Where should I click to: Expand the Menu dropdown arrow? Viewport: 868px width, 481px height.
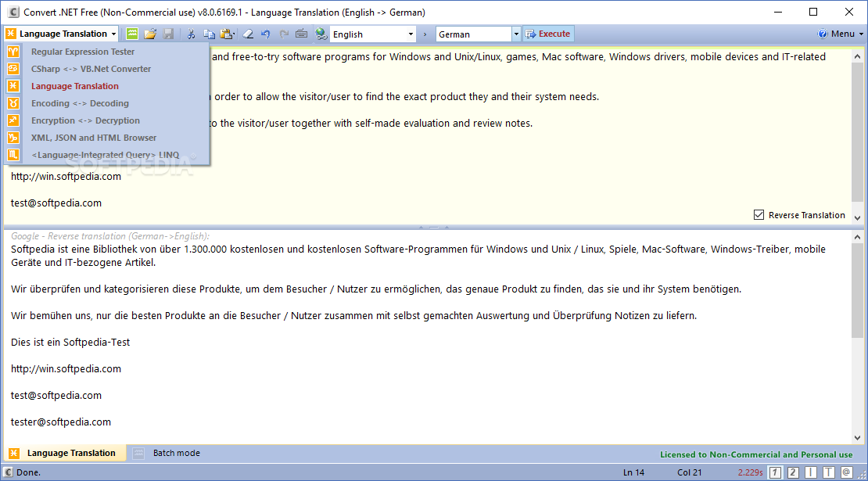(861, 34)
